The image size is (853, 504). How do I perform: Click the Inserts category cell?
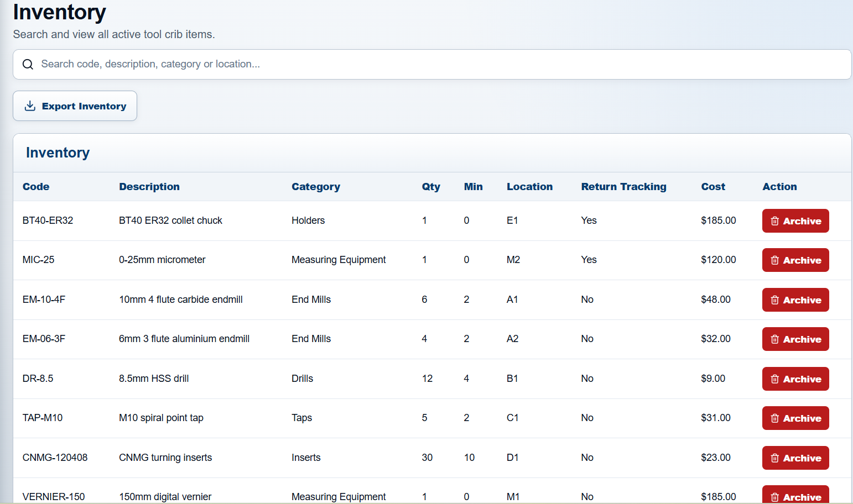click(306, 458)
